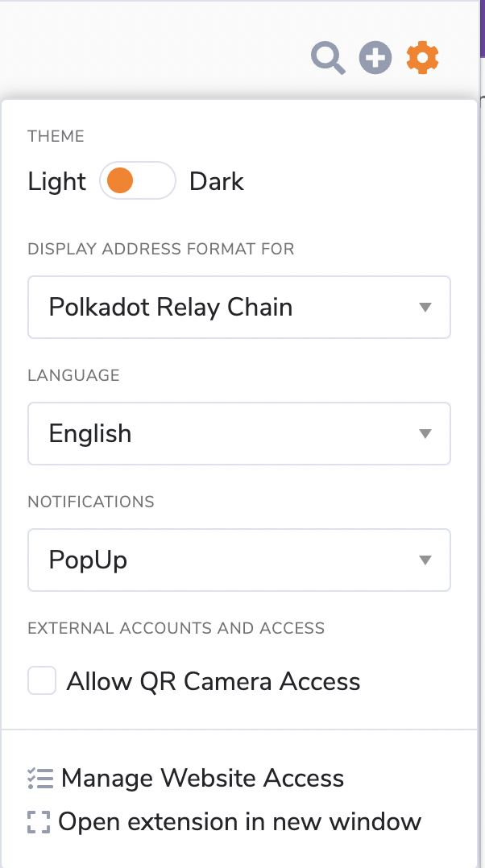The image size is (485, 868).
Task: Select Open extension in new window
Action: [239, 822]
